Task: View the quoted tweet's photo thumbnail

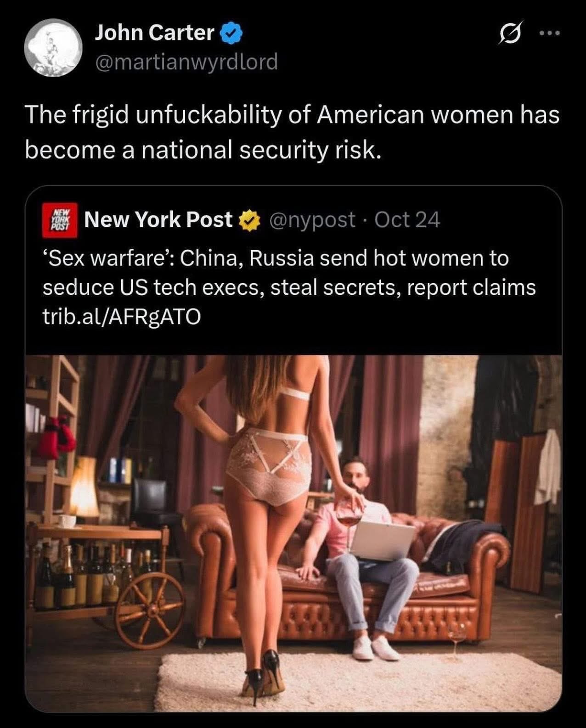Action: 293,533
